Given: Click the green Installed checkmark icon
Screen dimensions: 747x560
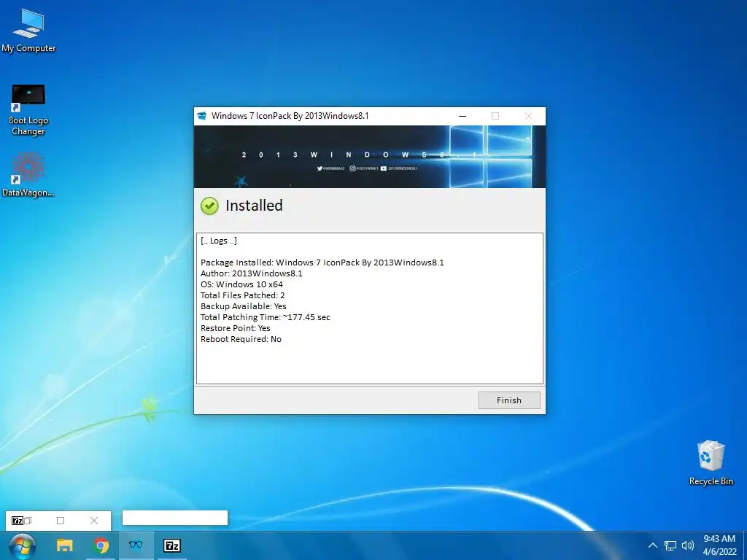Looking at the screenshot, I should tap(209, 206).
